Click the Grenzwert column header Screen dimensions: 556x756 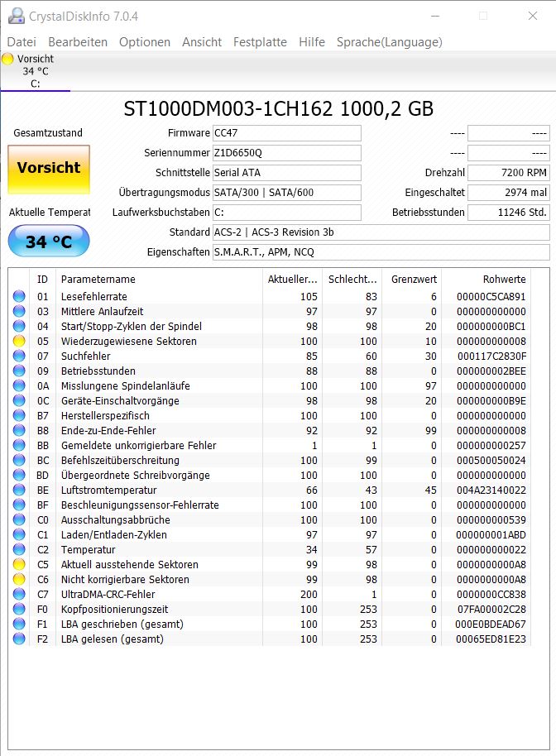(x=414, y=280)
